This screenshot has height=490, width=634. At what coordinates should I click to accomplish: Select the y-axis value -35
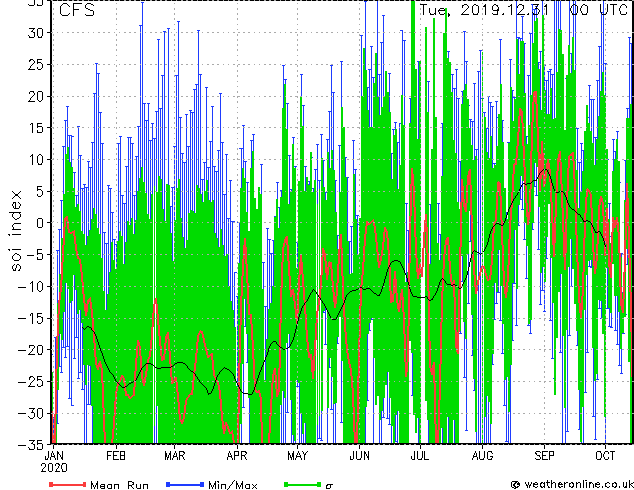(x=31, y=445)
